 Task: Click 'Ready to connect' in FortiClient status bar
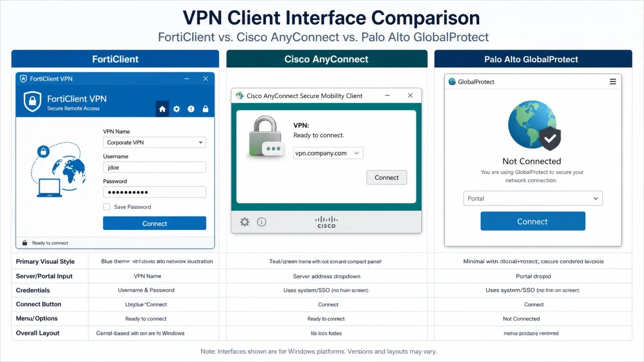click(50, 243)
